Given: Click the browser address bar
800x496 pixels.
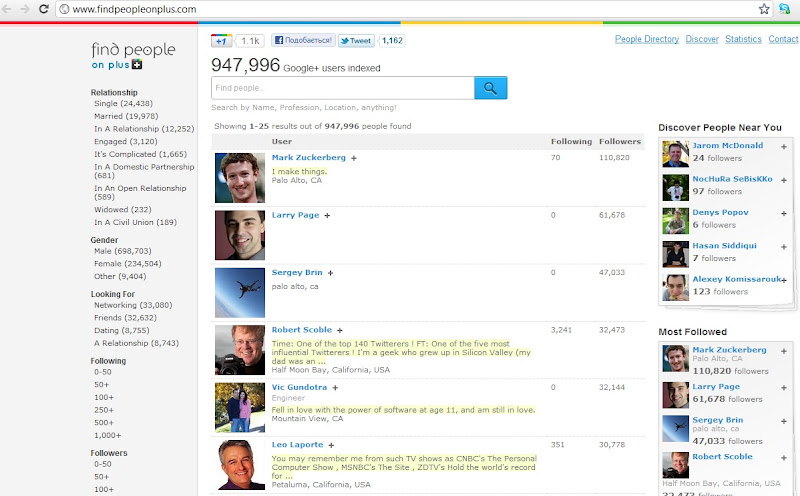Looking at the screenshot, I should 406,9.
